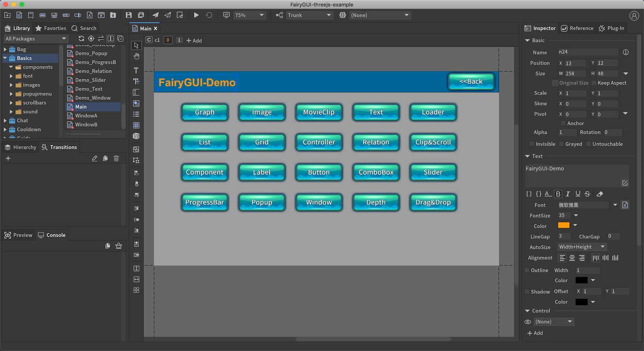The height and width of the screenshot is (351, 644).
Task: Click the Shadow black color swatch
Action: point(581,302)
